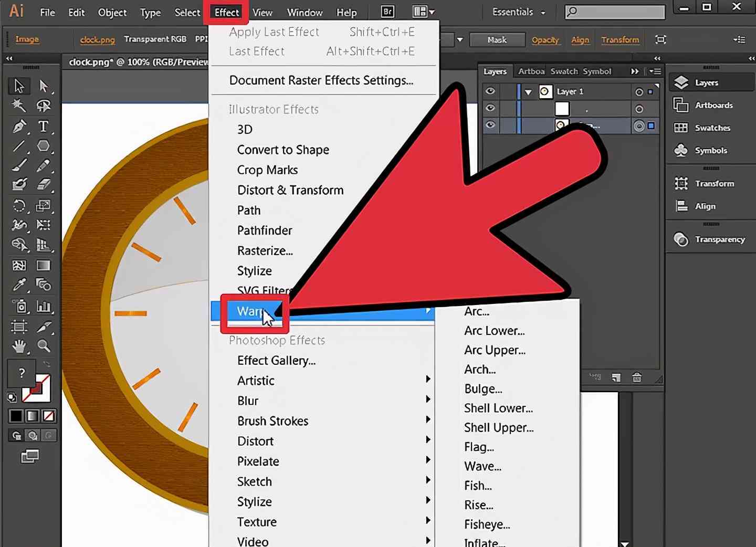Image resolution: width=756 pixels, height=547 pixels.
Task: Select the Zoom magnifier tool
Action: point(44,346)
